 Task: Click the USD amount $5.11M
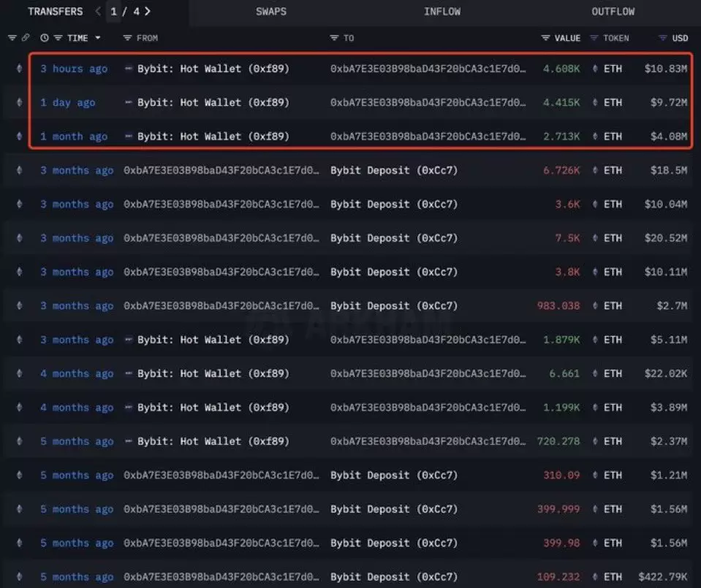point(669,340)
